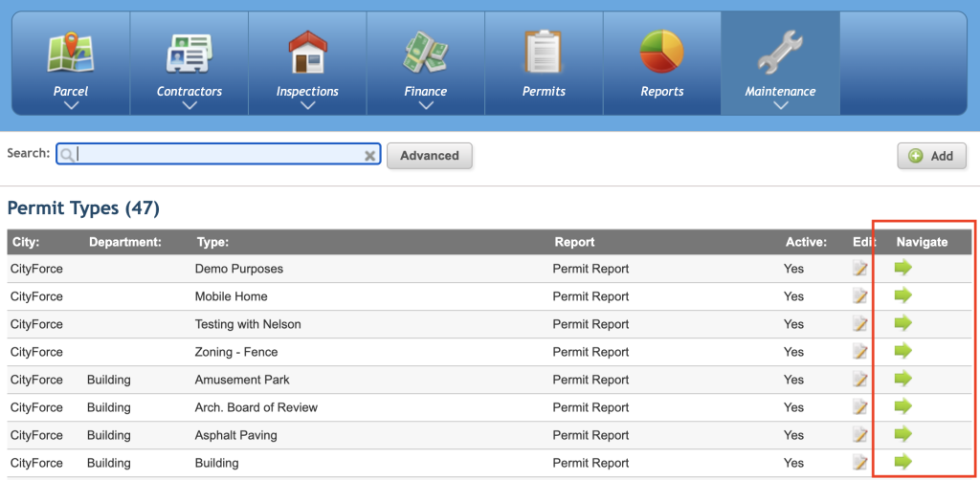This screenshot has width=980, height=480.
Task: Click the Add button
Action: tap(932, 156)
